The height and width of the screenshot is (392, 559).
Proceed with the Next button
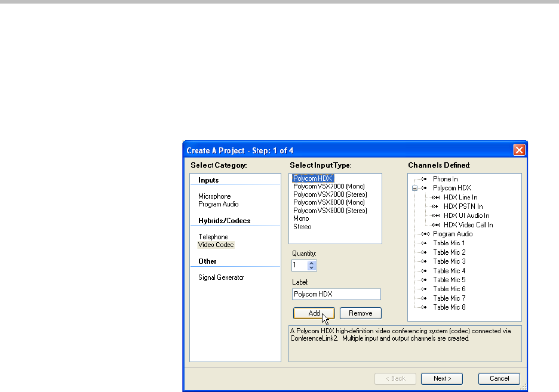(442, 378)
